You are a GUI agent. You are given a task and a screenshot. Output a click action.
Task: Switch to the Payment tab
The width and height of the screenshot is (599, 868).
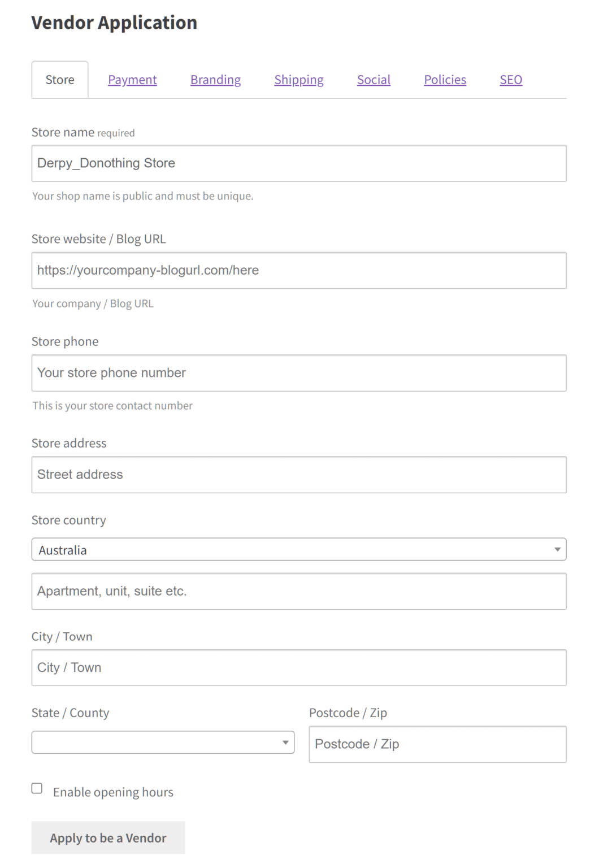pos(132,80)
